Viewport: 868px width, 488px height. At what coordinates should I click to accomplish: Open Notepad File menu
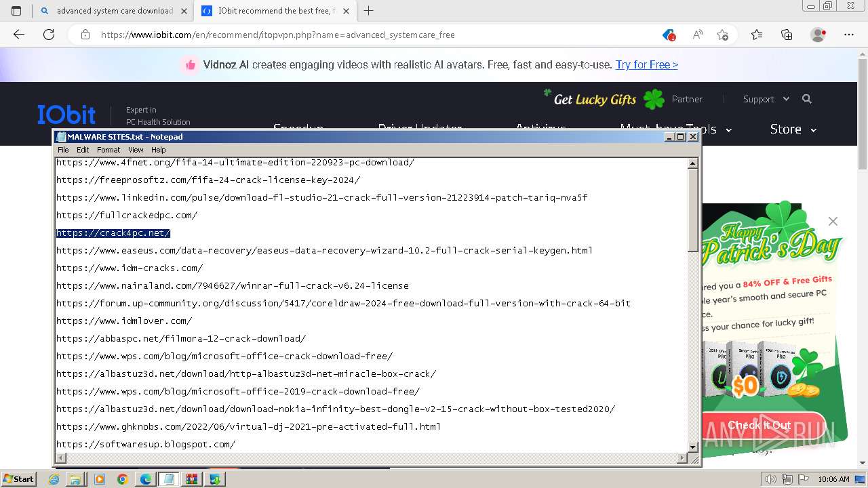pos(63,150)
